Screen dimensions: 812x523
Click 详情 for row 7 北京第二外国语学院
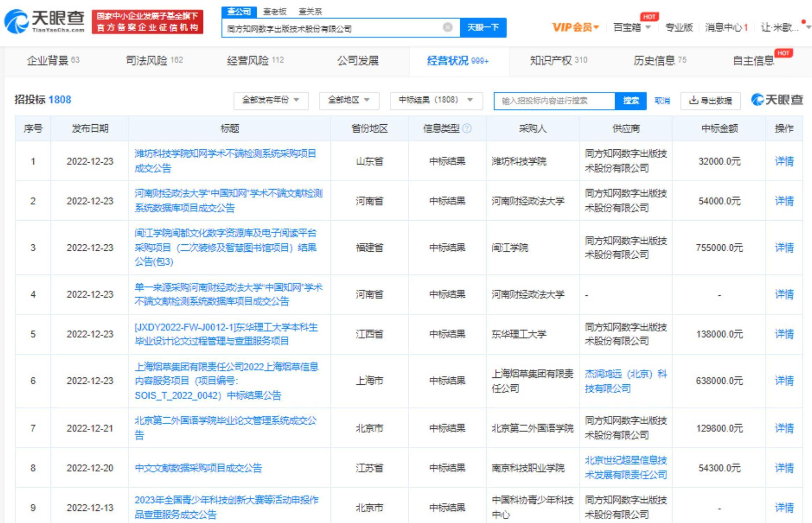[784, 428]
